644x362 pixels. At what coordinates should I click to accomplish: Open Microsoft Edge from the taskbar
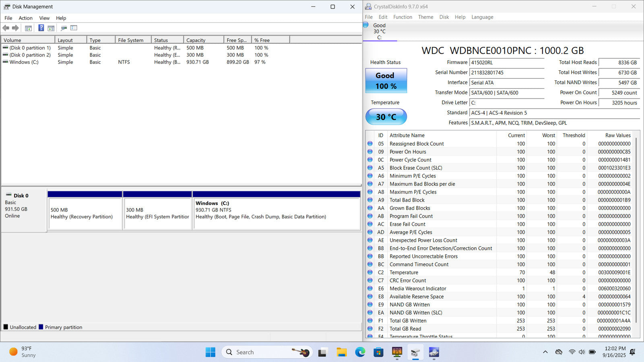click(360, 352)
